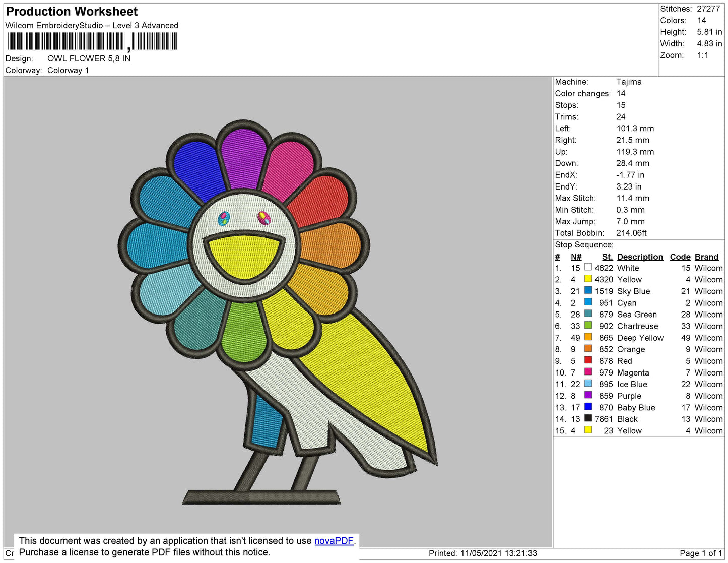The width and height of the screenshot is (728, 563).
Task: Select the Deep Yellow color swatch
Action: (x=588, y=337)
